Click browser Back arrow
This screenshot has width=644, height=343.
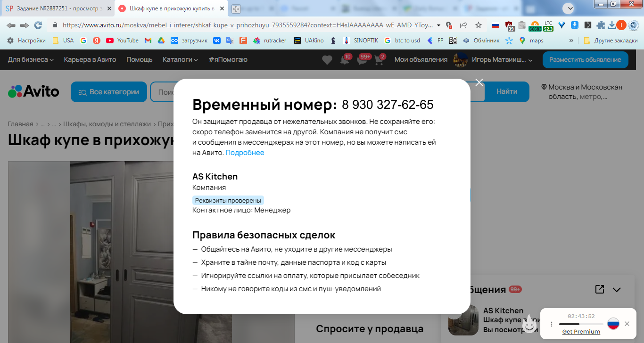[x=11, y=25]
